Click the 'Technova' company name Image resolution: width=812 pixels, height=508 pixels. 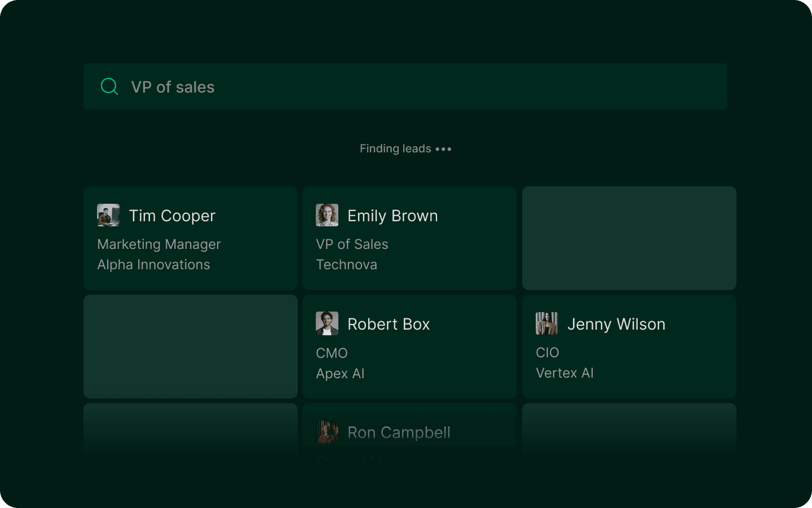point(346,265)
